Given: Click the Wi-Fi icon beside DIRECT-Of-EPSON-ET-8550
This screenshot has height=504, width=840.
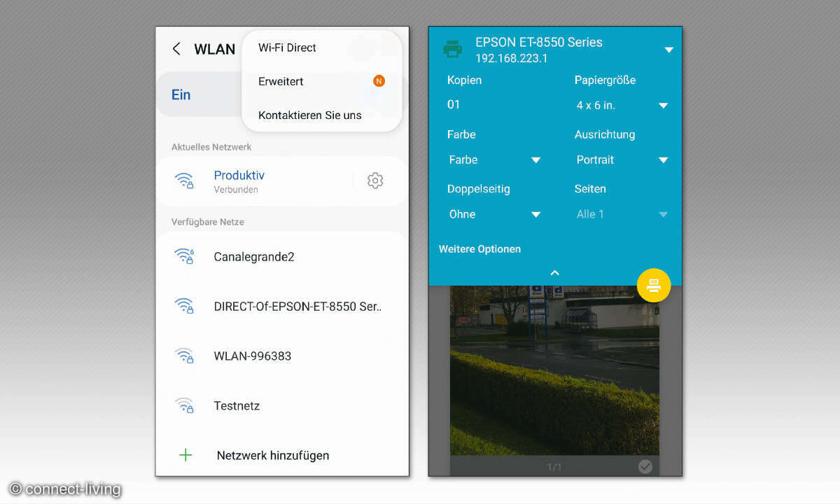Looking at the screenshot, I should [184, 306].
